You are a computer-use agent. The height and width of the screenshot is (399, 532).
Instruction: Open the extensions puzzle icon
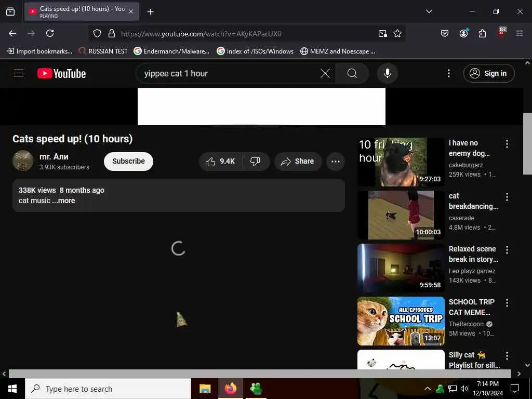482,33
